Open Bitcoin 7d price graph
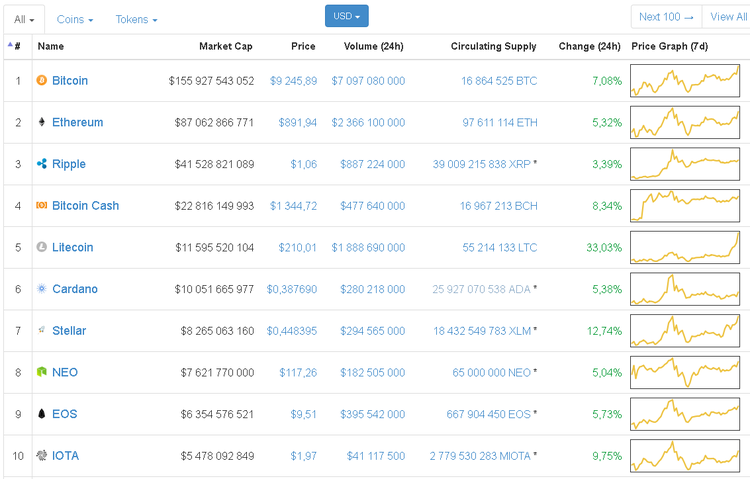 pyautogui.click(x=685, y=80)
